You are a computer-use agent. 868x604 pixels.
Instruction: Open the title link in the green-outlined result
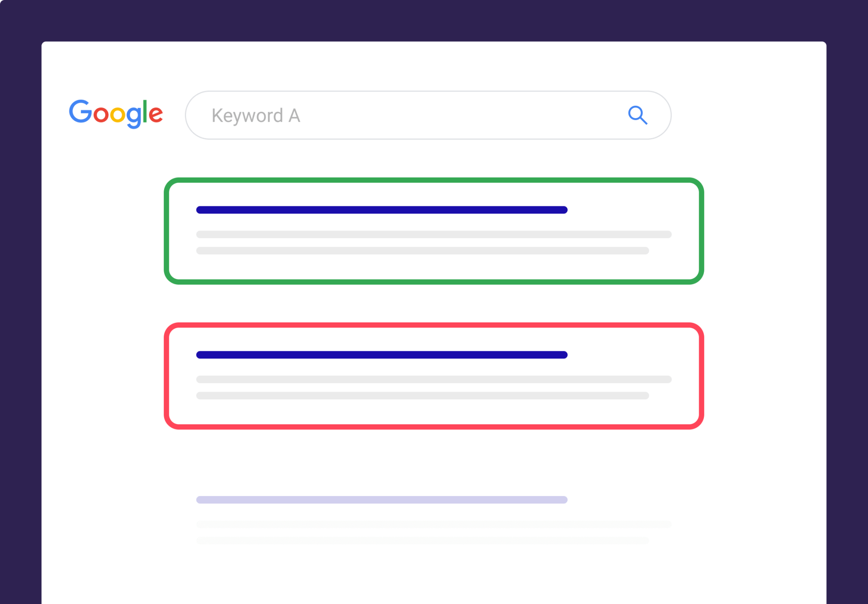tap(382, 210)
